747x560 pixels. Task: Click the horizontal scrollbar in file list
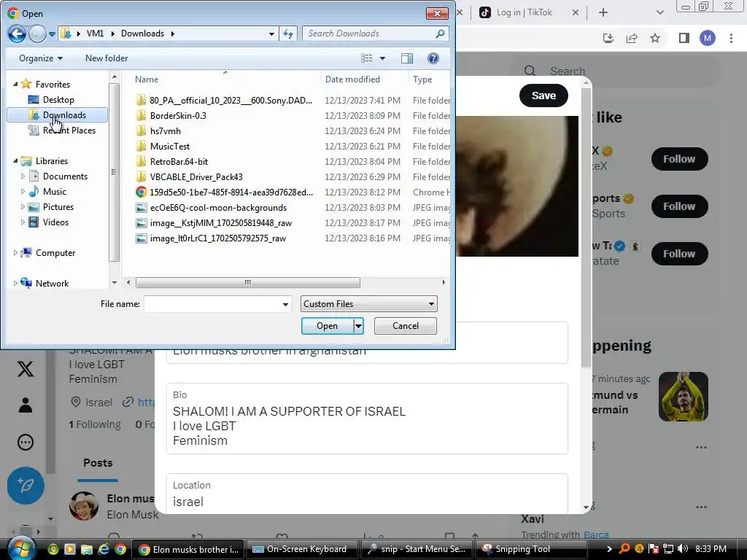click(248, 282)
